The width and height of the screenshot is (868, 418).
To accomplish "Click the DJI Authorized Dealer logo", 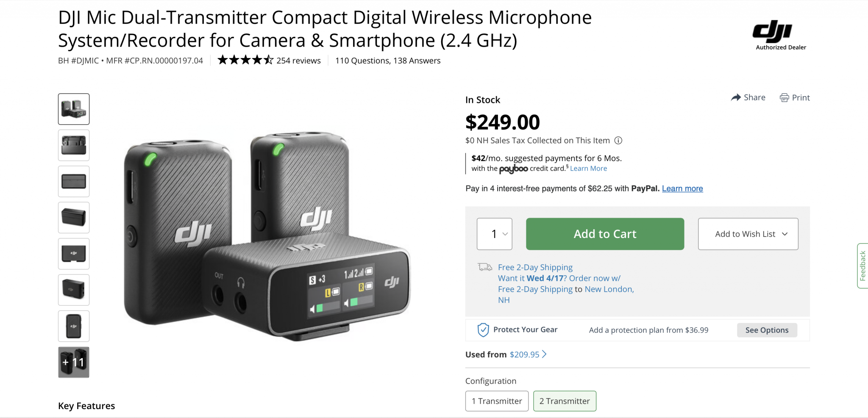I will click(x=781, y=35).
